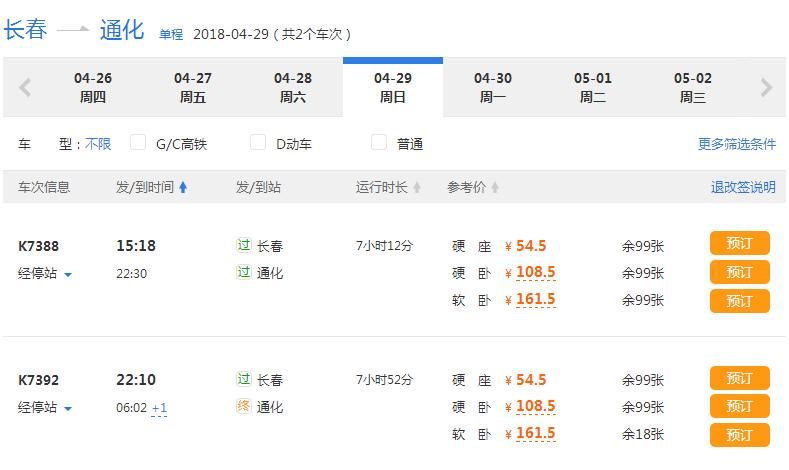Tick the 普通 train type checkbox
This screenshot has height=470, width=789.
(378, 143)
